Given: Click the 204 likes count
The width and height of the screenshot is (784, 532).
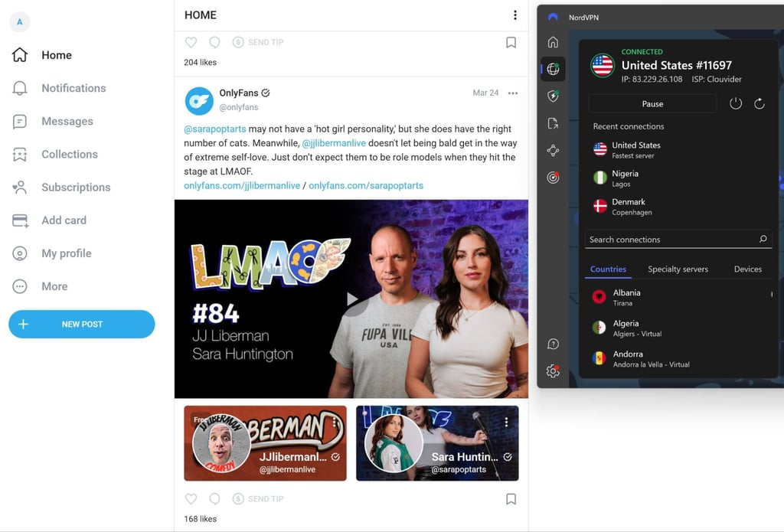Looking at the screenshot, I should point(200,63).
